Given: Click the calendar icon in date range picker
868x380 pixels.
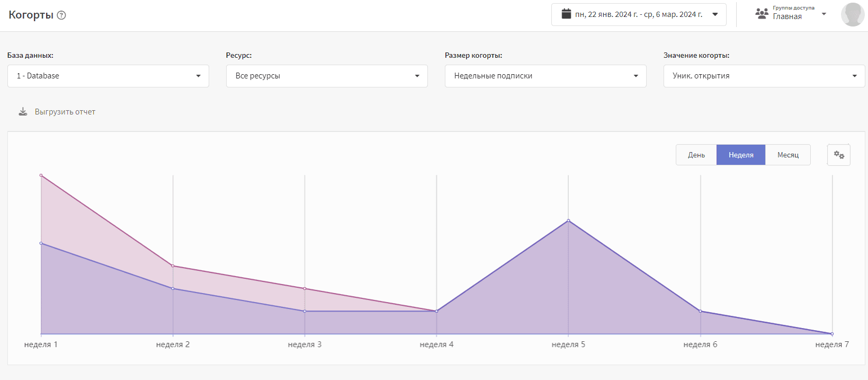Looking at the screenshot, I should pos(566,14).
